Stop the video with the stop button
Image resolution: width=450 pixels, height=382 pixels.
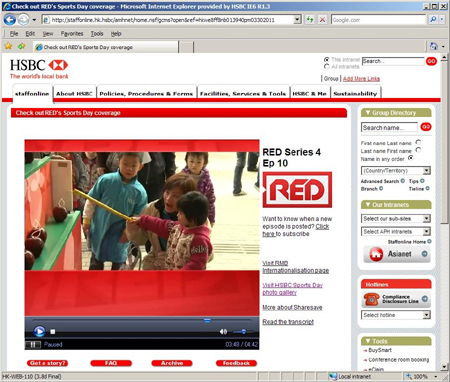pos(53,332)
